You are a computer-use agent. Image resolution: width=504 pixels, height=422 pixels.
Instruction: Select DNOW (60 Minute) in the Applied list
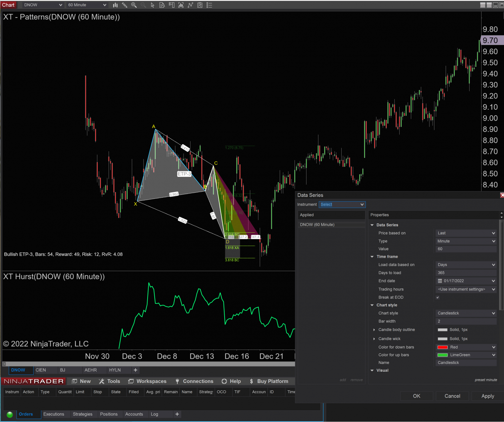(331, 225)
